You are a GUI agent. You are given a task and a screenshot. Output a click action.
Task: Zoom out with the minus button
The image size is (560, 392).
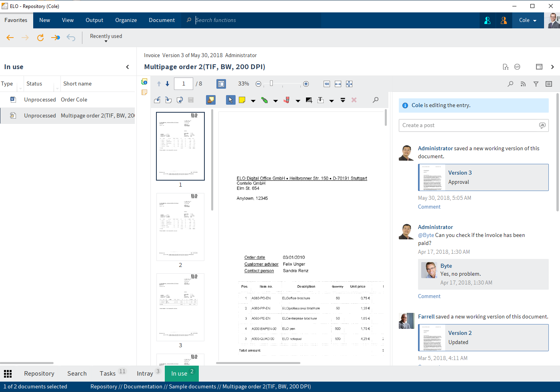(258, 84)
